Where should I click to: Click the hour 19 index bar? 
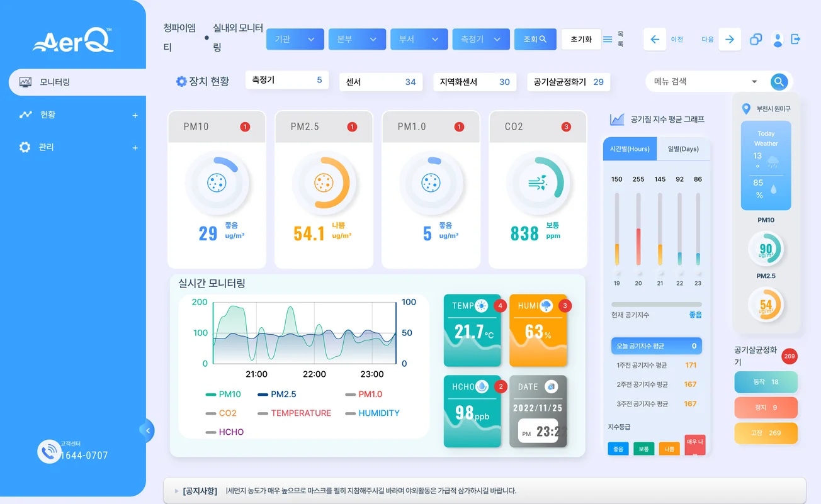click(x=617, y=229)
